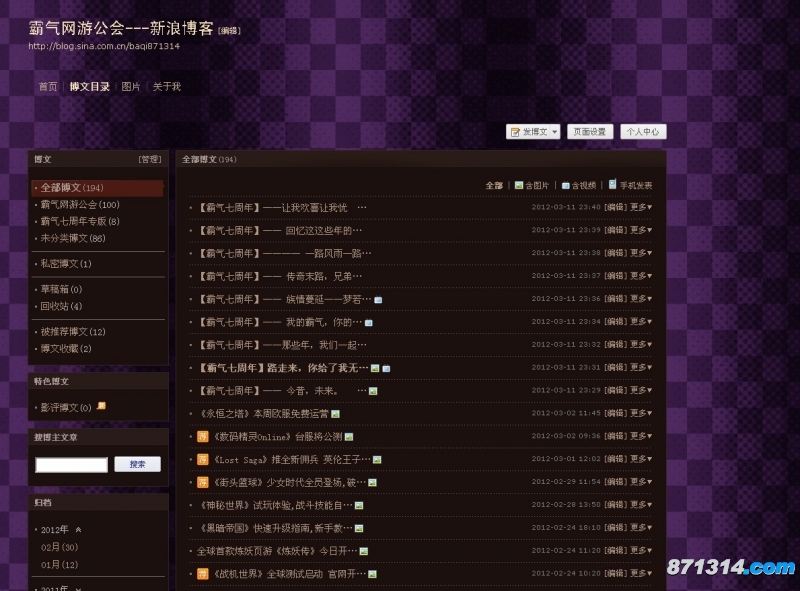The width and height of the screenshot is (800, 591).
Task: Click image icon on 《黑暗帝国》 post
Action: pos(359,529)
